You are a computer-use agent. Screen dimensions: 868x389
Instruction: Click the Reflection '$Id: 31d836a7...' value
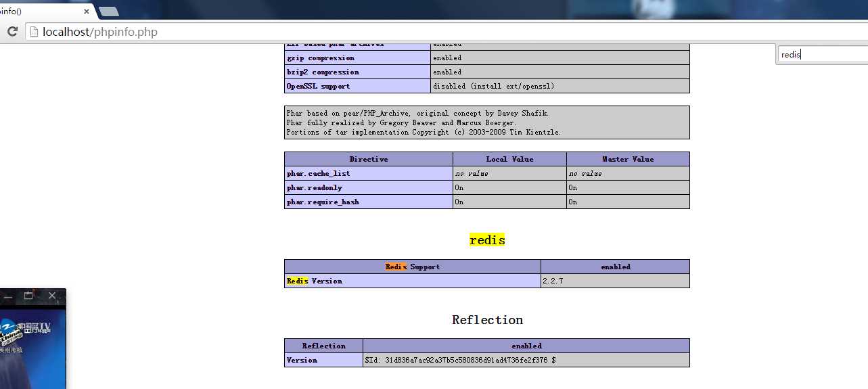tap(526, 360)
